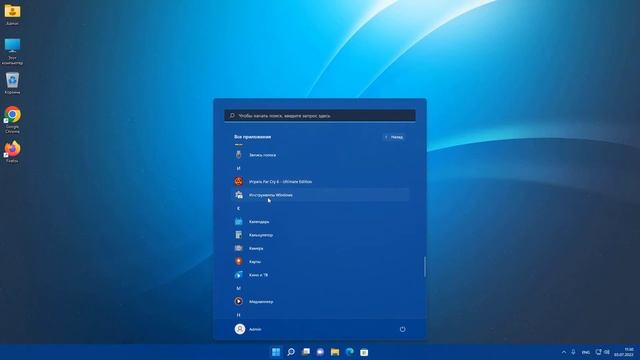Open the letter К section header
The height and width of the screenshot is (360, 640).
click(x=238, y=208)
